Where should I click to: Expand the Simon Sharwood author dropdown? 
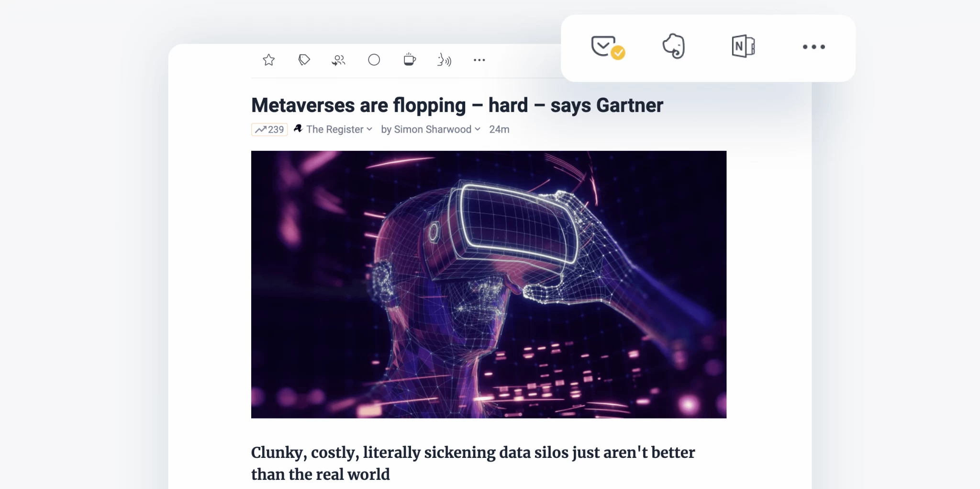pyautogui.click(x=431, y=129)
